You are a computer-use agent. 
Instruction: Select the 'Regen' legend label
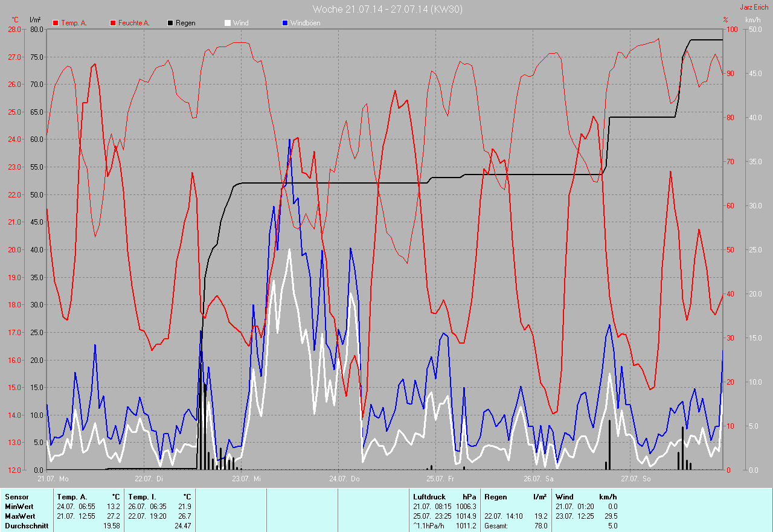(x=185, y=23)
